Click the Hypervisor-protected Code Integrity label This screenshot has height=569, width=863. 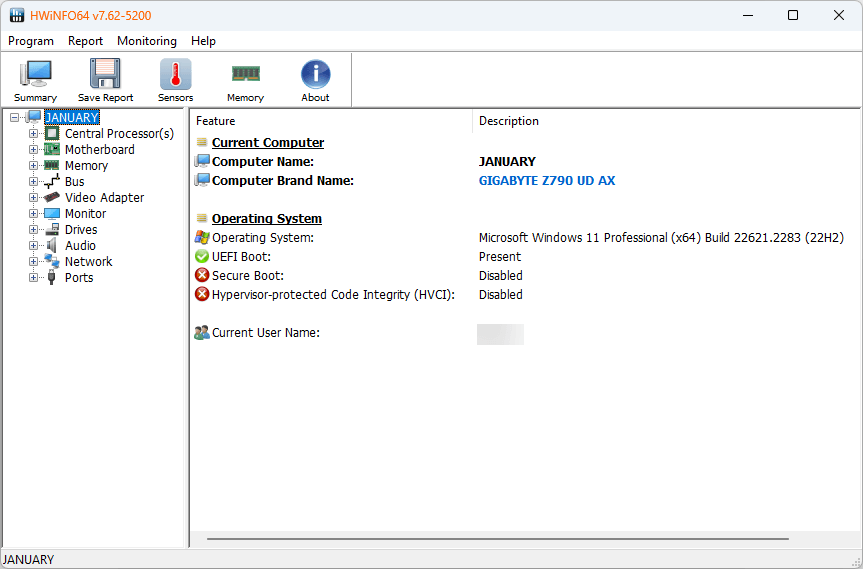click(x=334, y=294)
